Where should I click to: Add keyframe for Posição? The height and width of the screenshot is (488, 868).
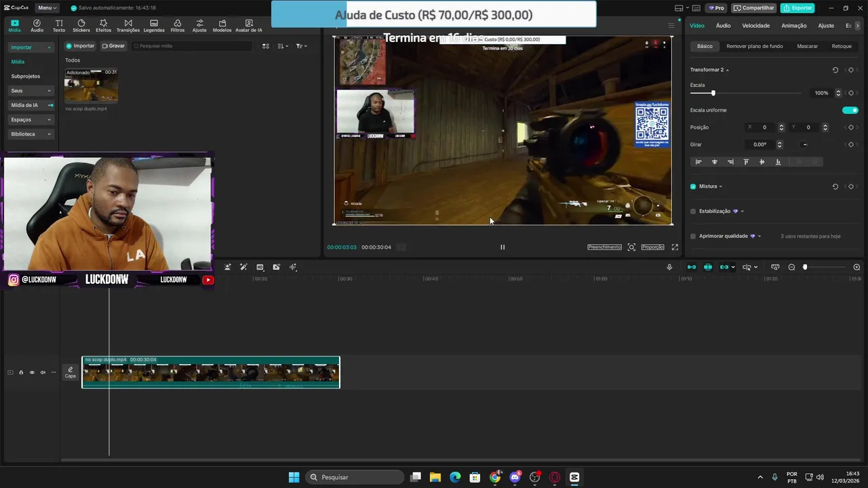(x=851, y=127)
